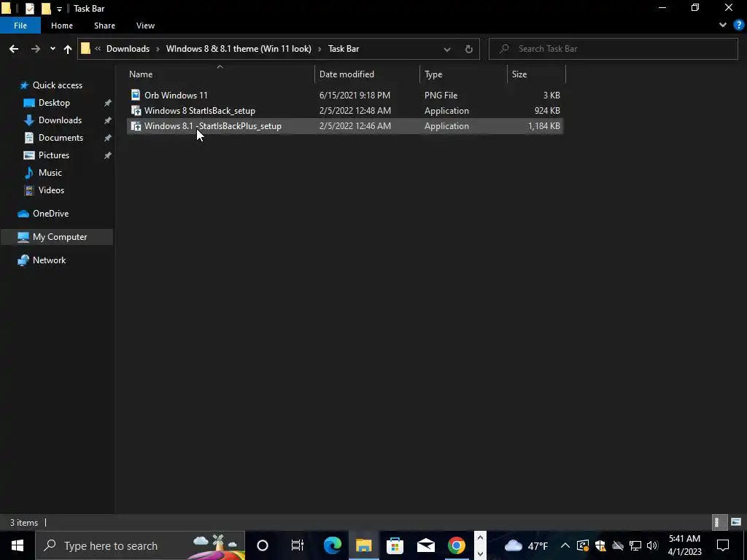Open Help question mark icon
This screenshot has width=747, height=560.
tap(739, 26)
